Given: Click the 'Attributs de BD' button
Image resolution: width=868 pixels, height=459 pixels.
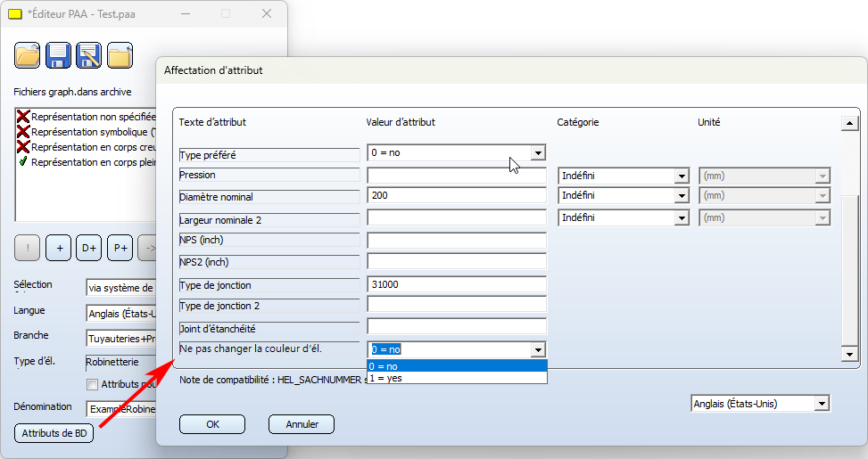Looking at the screenshot, I should pos(52,433).
